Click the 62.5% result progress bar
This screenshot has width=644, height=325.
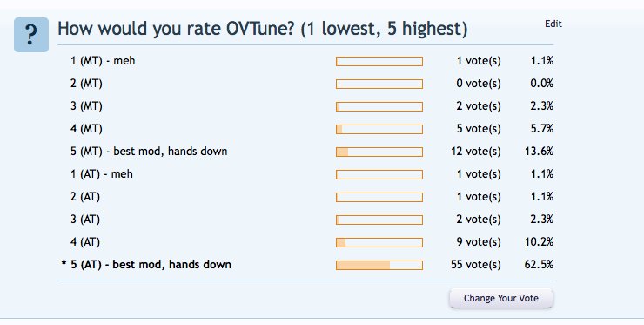(x=379, y=266)
